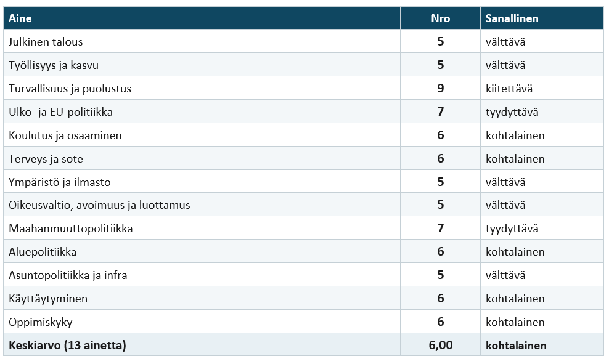Click the Nro column header
The height and width of the screenshot is (364, 609).
(441, 18)
